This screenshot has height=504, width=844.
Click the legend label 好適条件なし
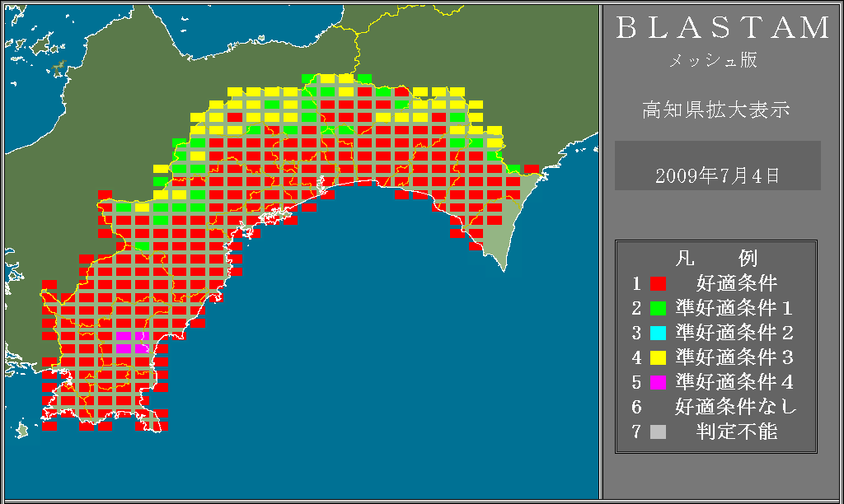(736, 407)
